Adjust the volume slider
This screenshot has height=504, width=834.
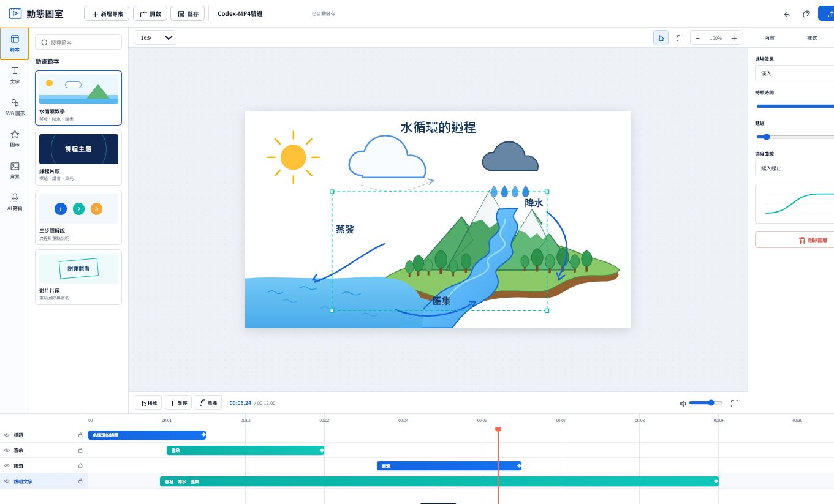(705, 402)
